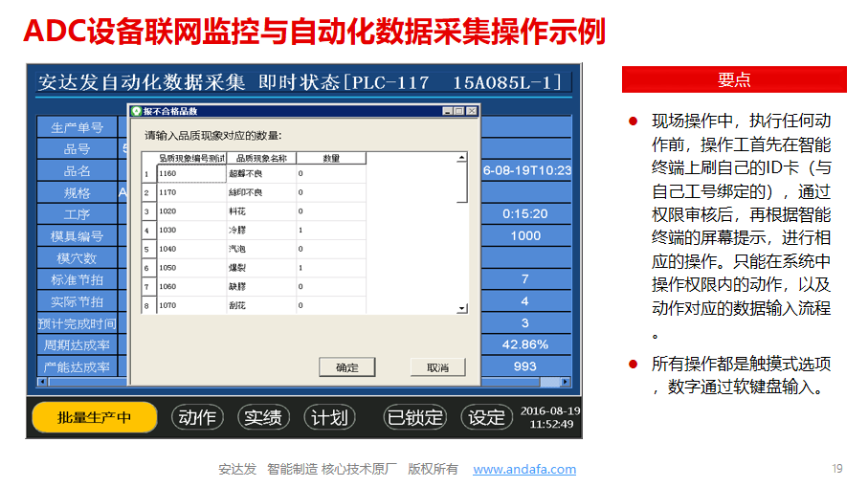Maximize the 报不合格品数 dialog

459,111
